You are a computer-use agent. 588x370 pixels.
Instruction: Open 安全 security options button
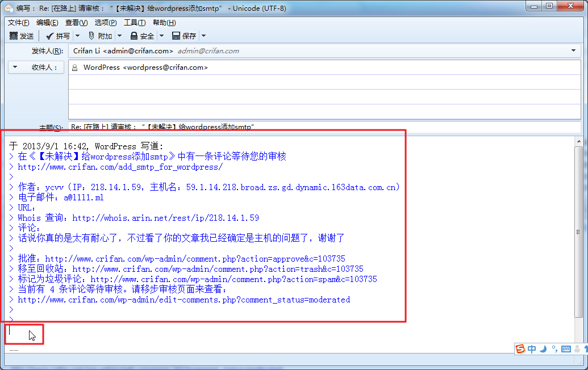coord(142,36)
